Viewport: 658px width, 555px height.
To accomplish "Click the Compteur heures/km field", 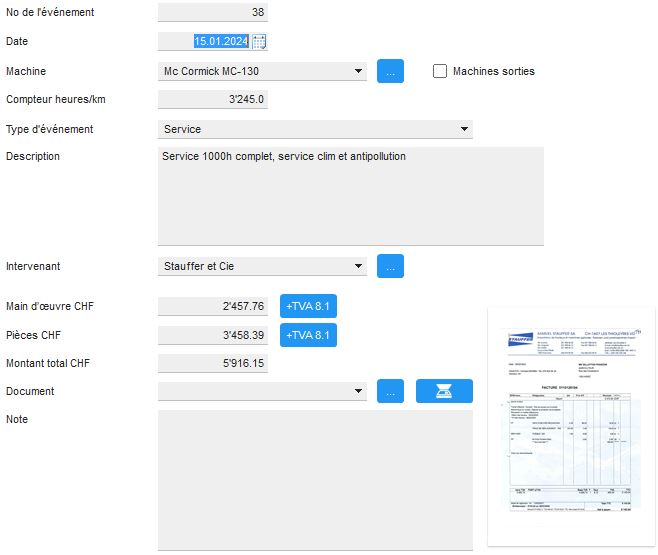I will [213, 100].
